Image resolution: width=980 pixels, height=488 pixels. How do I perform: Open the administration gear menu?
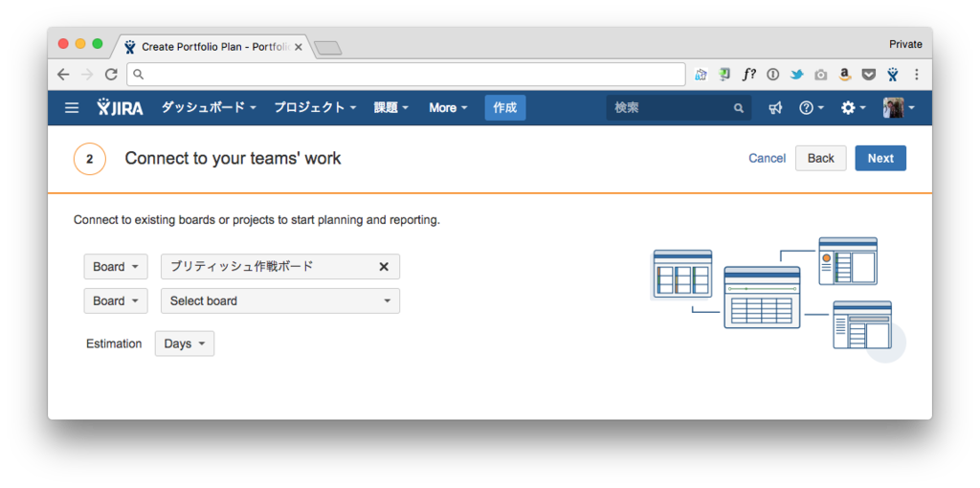coord(853,108)
